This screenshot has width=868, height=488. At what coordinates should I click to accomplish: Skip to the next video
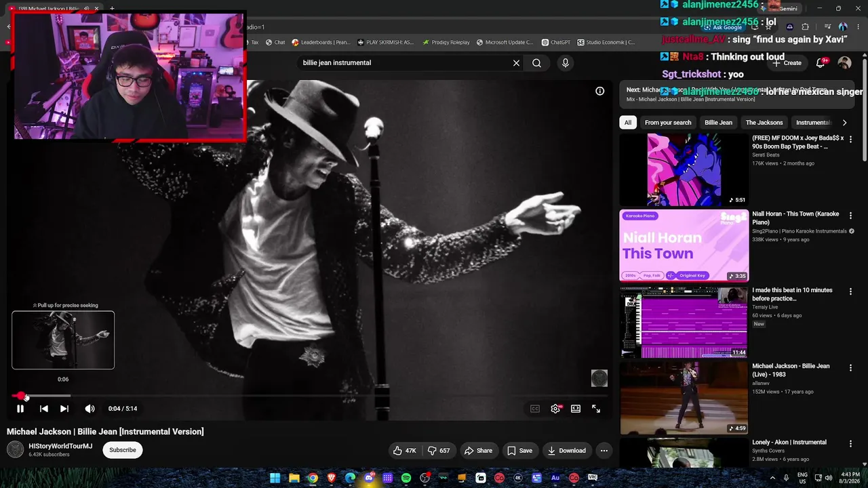pyautogui.click(x=64, y=409)
